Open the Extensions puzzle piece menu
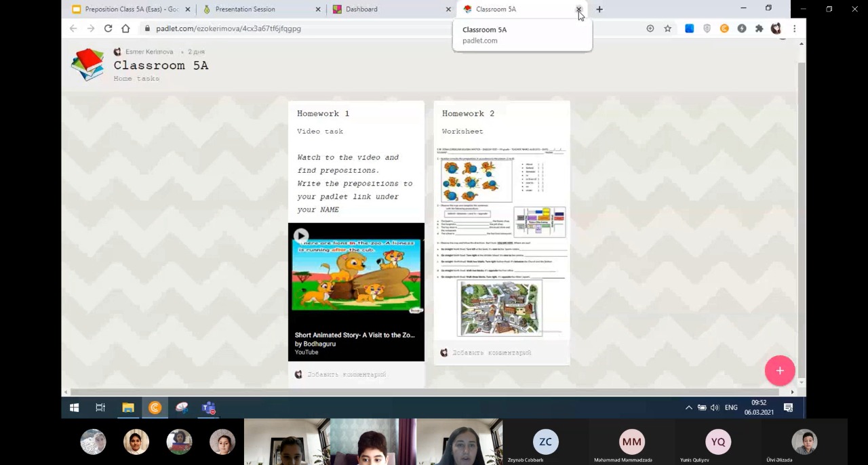 [759, 28]
